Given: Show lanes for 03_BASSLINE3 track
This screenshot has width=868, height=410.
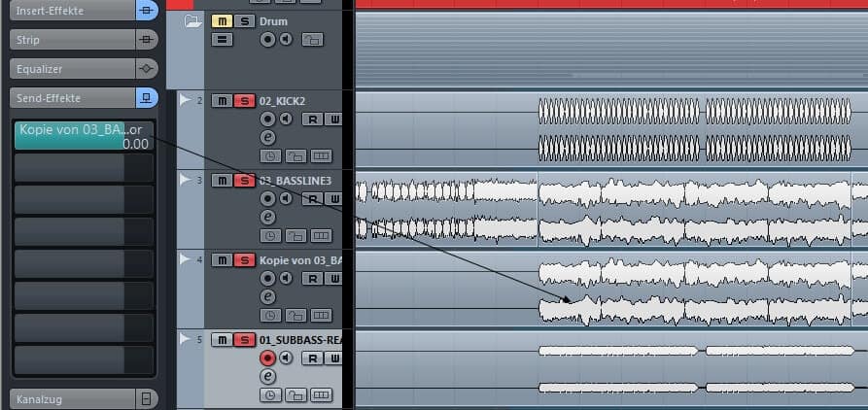Looking at the screenshot, I should 321,236.
